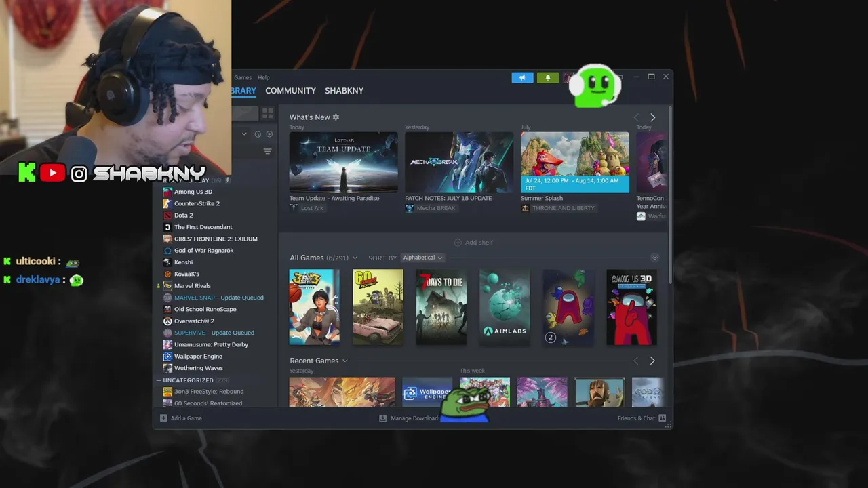Click the Add a Game label
This screenshot has height=488, width=868.
point(186,418)
